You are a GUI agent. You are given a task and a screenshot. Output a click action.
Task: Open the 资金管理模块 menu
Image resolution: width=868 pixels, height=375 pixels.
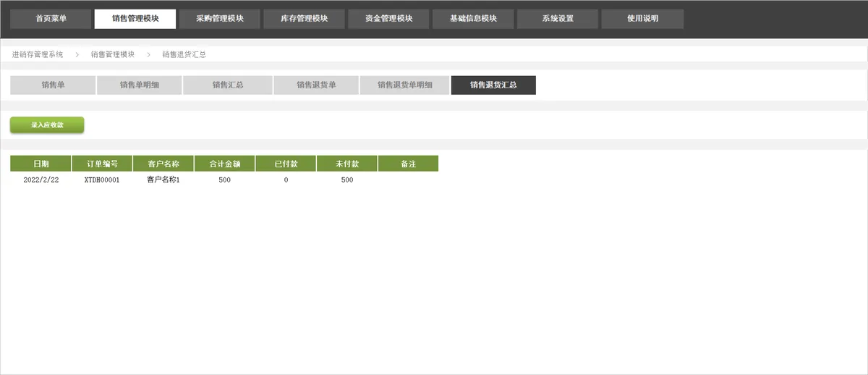[389, 19]
